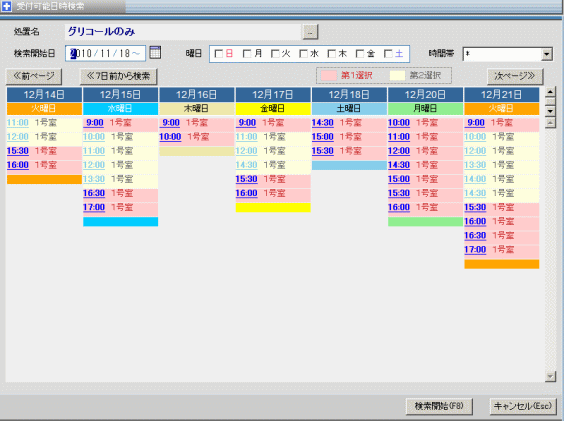Click second up arrow in scrollbar
Image resolution: width=564 pixels, height=421 pixels.
point(550,123)
